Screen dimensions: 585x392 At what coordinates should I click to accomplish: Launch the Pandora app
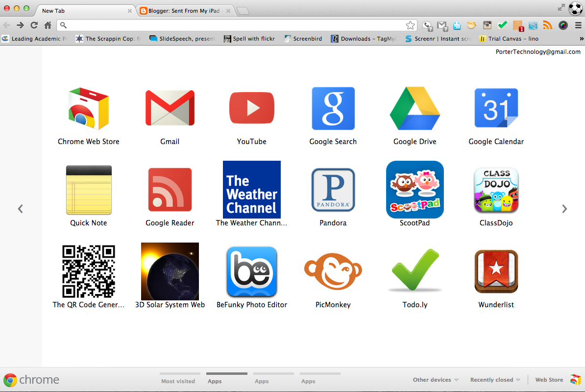pos(333,190)
